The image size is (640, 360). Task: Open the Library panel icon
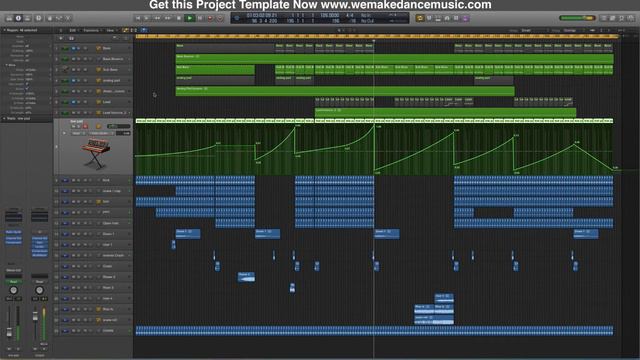point(9,18)
